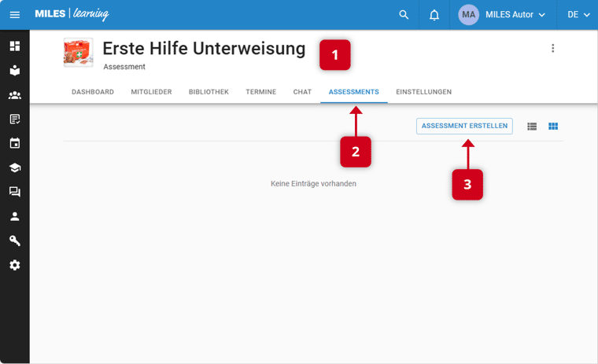
Task: Open the notifications bell
Action: pos(434,15)
